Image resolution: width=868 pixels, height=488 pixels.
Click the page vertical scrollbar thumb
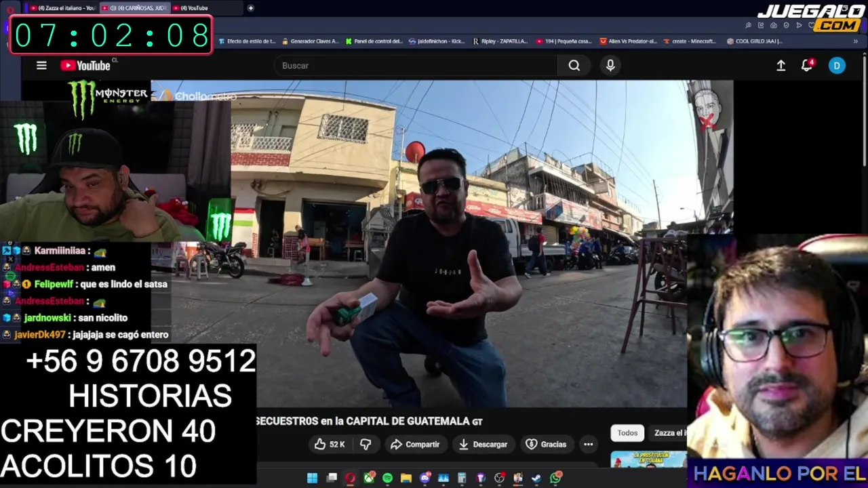pos(865,112)
